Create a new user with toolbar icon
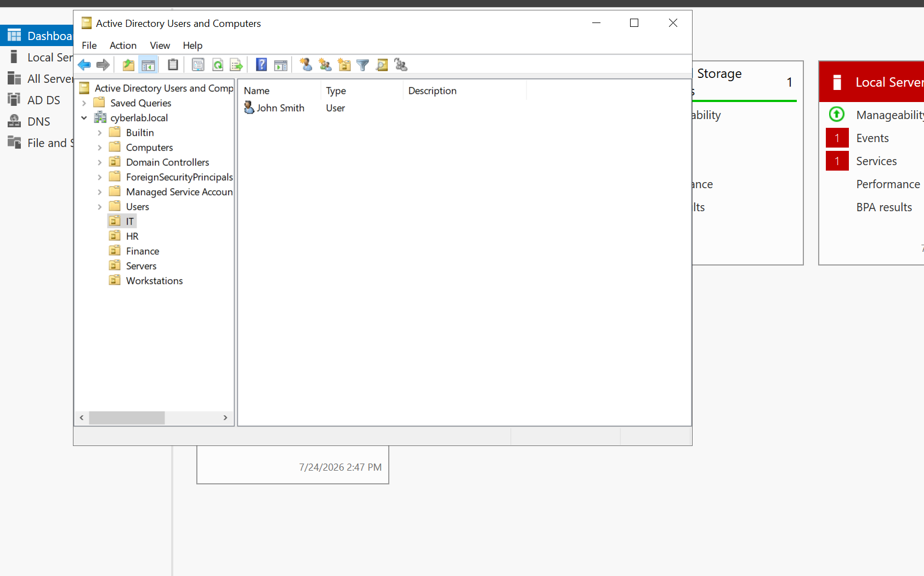This screenshot has width=924, height=576. click(x=306, y=65)
